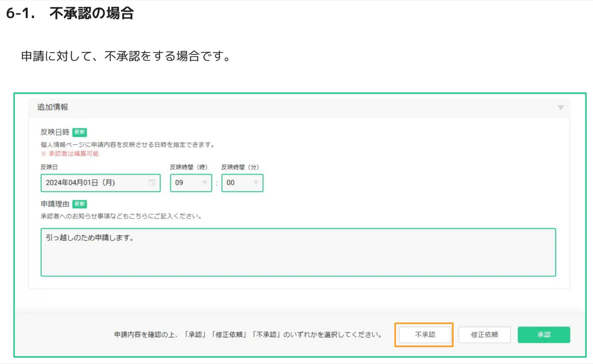This screenshot has width=593, height=364.
Task: Click the 不承認 button
Action: [x=425, y=335]
